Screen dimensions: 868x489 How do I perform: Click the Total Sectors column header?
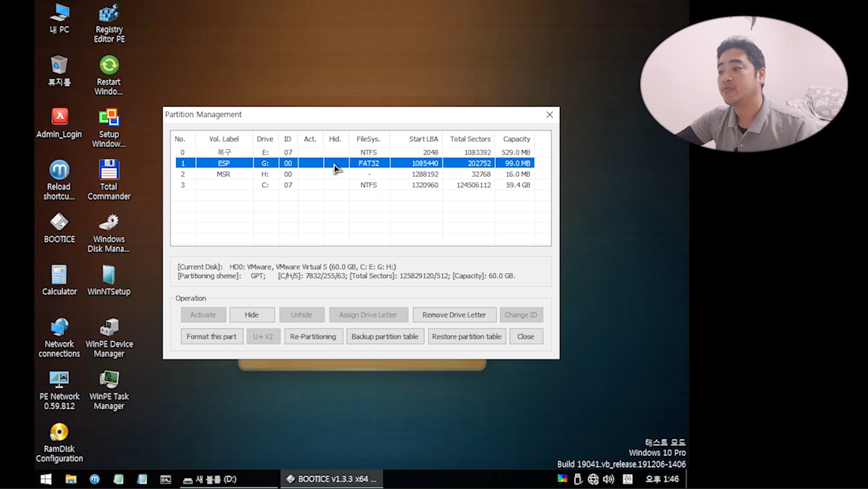(x=469, y=139)
